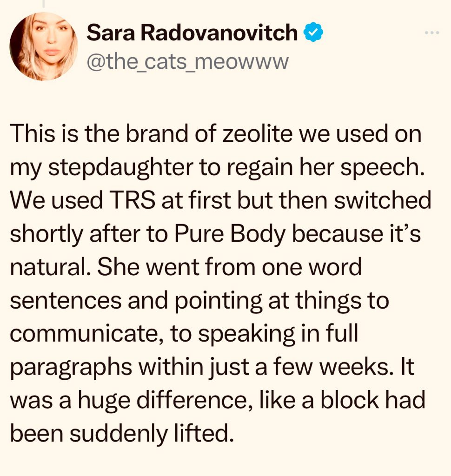Open the three-dot more options menu
The width and height of the screenshot is (451, 476).
click(431, 33)
